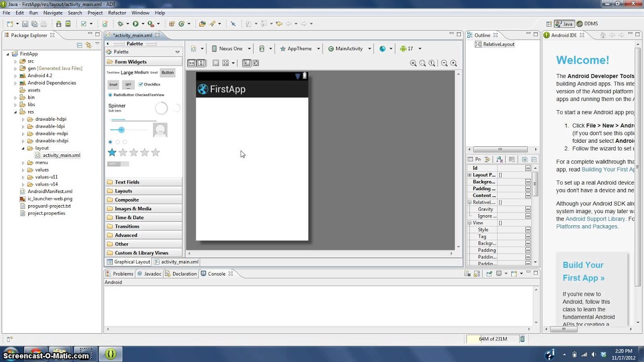Expand the src folder
The height and width of the screenshot is (362, 644).
coord(16,61)
